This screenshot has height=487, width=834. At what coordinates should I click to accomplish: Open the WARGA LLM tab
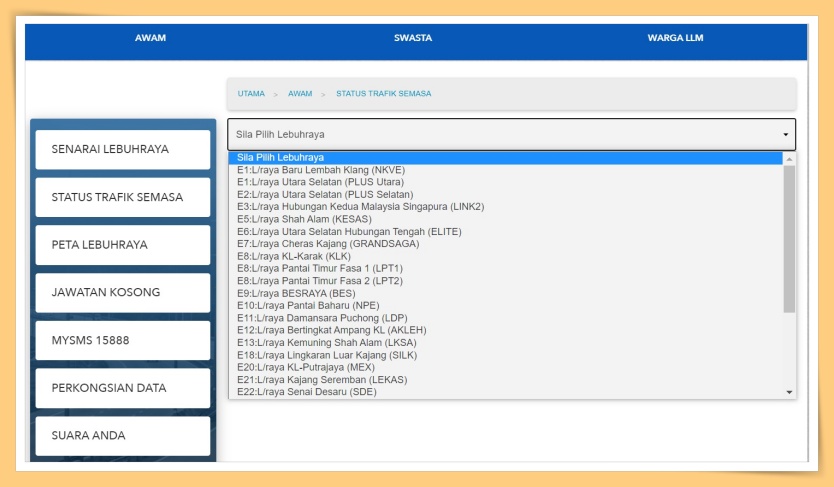675,38
